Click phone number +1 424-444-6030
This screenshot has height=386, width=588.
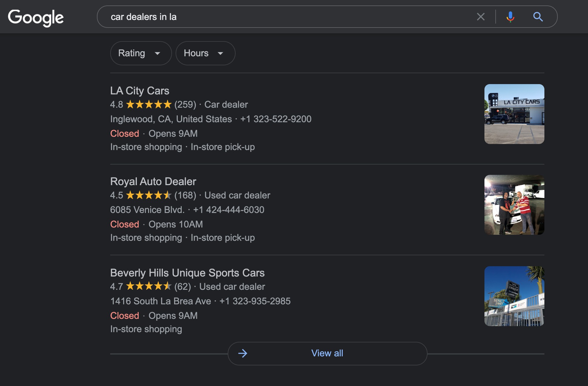point(229,210)
